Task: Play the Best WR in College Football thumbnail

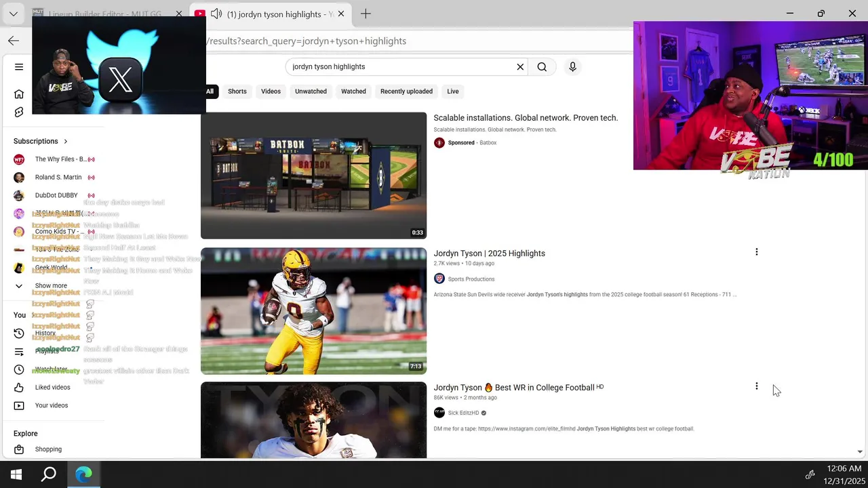Action: point(313,420)
